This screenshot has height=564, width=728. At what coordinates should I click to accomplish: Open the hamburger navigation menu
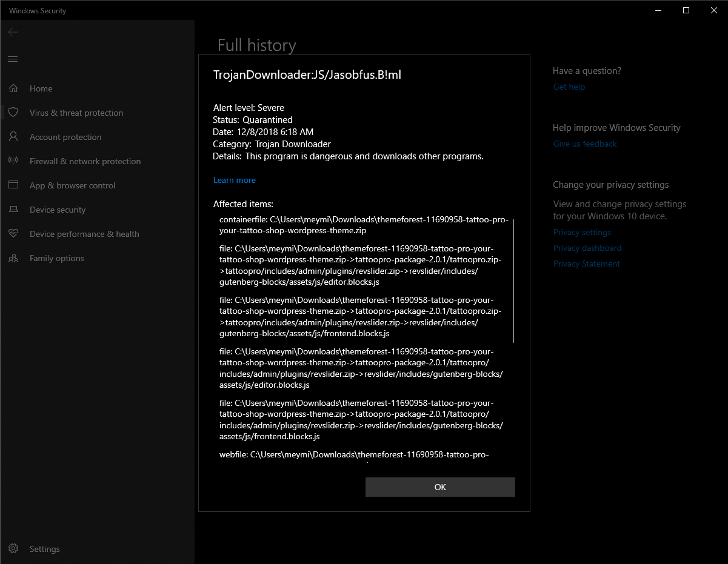coord(13,59)
